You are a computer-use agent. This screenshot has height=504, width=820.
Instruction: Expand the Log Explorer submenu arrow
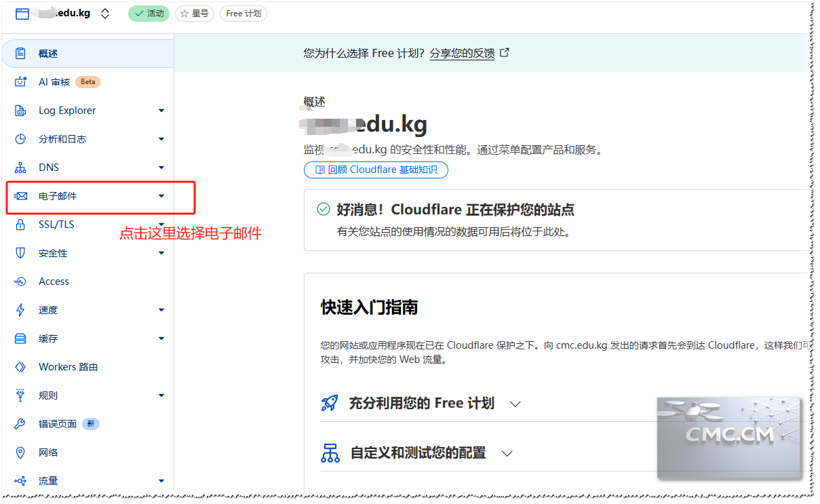161,111
